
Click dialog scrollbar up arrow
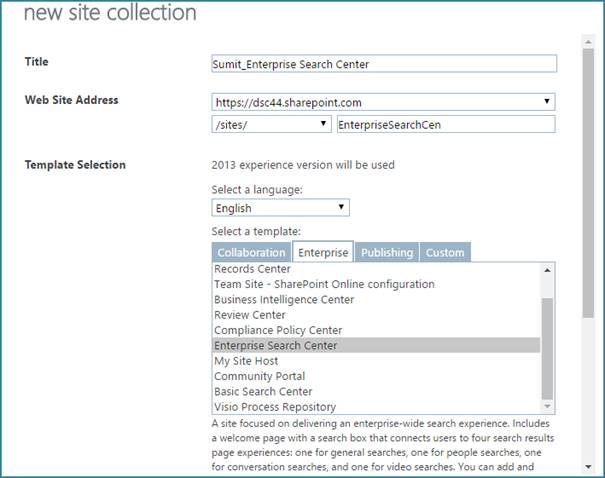[588, 41]
